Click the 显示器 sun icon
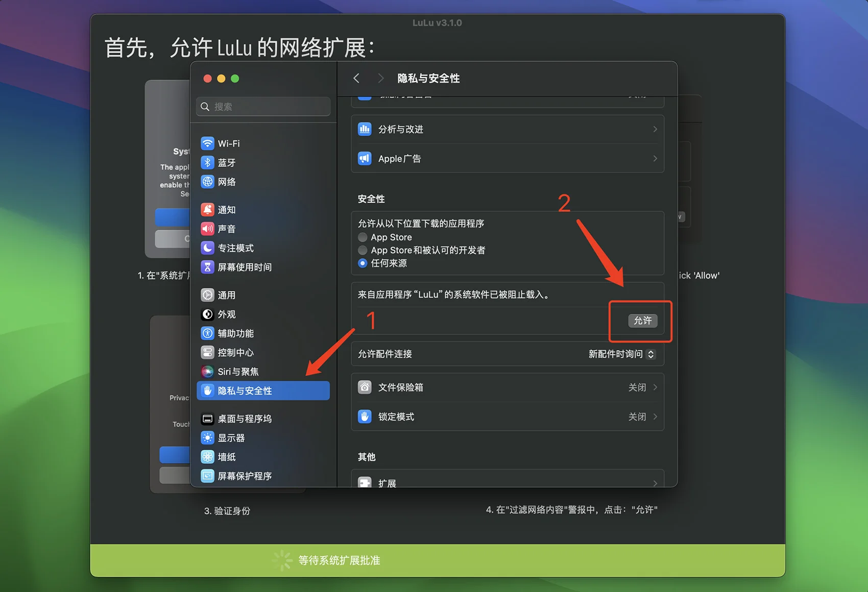Screen dimensions: 868x592 pyautogui.click(x=207, y=438)
